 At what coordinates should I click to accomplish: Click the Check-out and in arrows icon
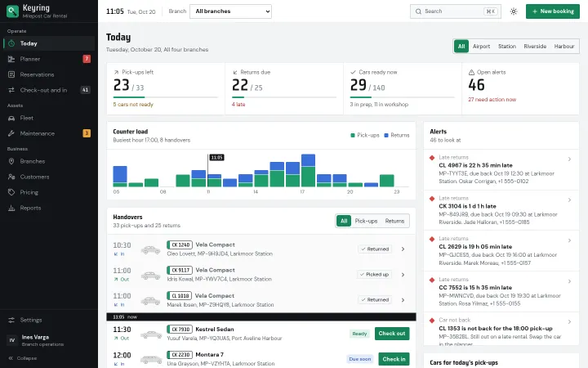tap(11, 90)
